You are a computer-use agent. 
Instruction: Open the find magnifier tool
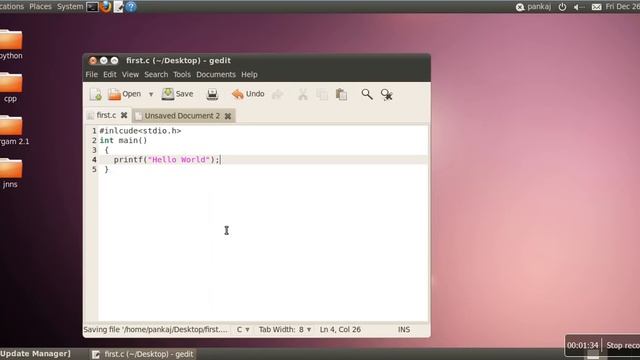coord(367,94)
